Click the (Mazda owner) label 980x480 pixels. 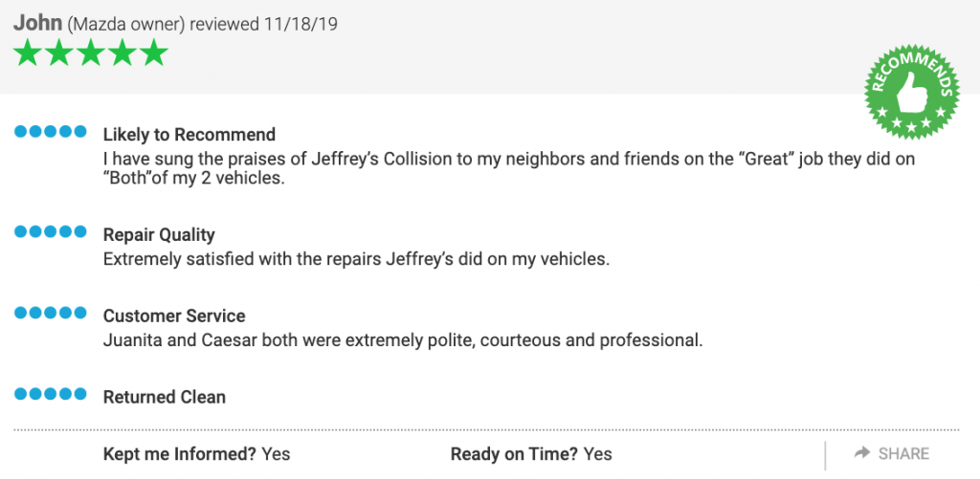click(x=125, y=24)
